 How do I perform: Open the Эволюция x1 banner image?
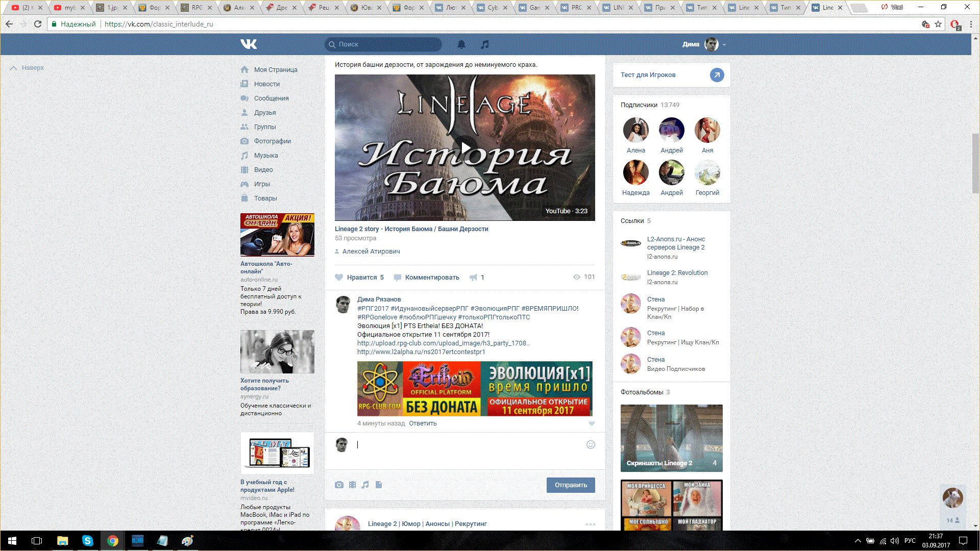475,389
